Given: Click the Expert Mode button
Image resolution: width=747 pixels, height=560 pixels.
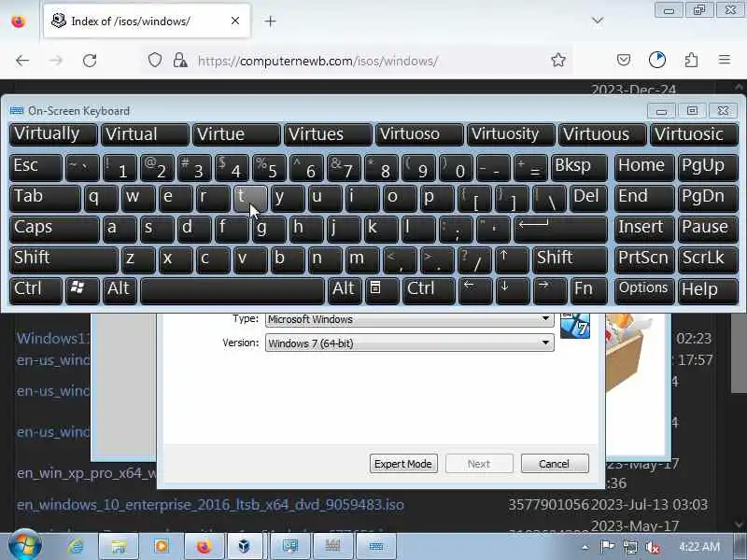Looking at the screenshot, I should pyautogui.click(x=403, y=464).
